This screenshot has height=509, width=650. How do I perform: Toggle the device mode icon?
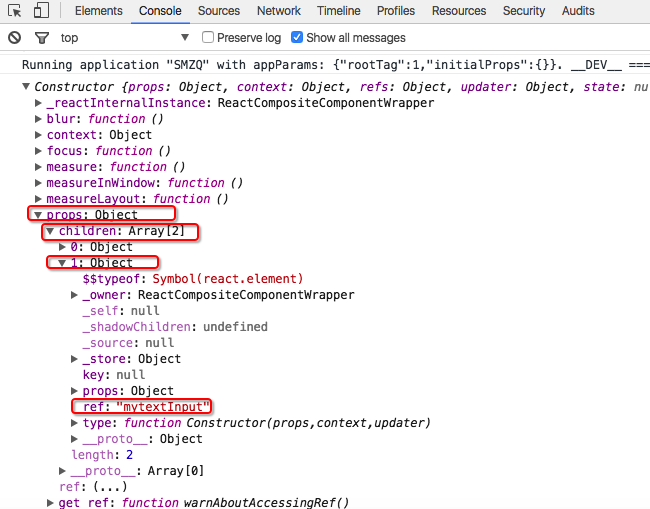[x=42, y=11]
